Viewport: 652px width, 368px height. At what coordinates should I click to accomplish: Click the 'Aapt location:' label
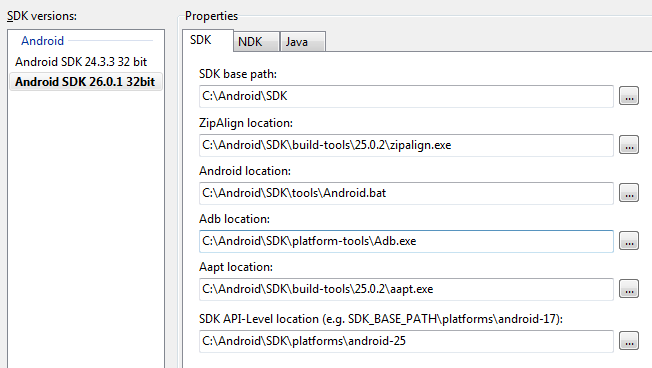click(x=236, y=267)
